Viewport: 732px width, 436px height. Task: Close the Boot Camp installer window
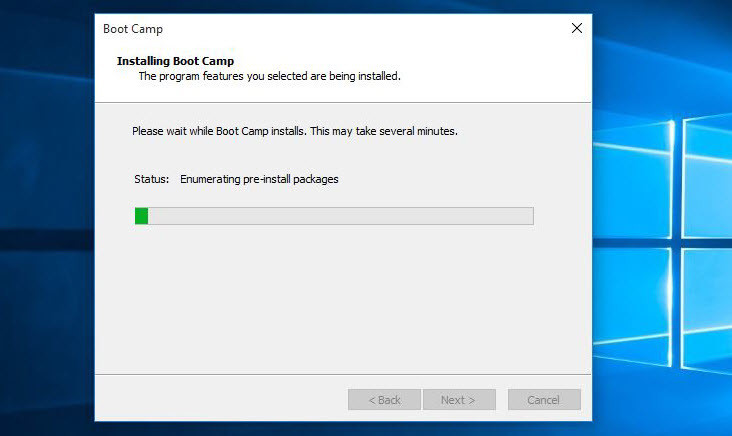(x=577, y=28)
